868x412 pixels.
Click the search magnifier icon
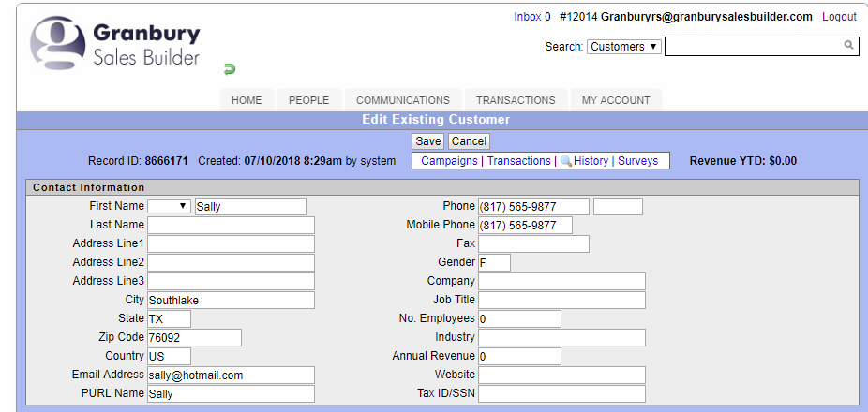point(848,45)
